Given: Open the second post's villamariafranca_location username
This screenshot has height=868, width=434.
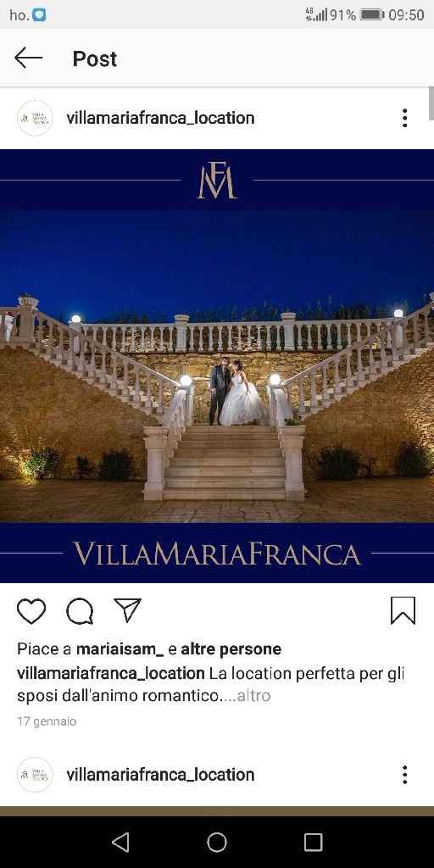Looking at the screenshot, I should coord(160,775).
